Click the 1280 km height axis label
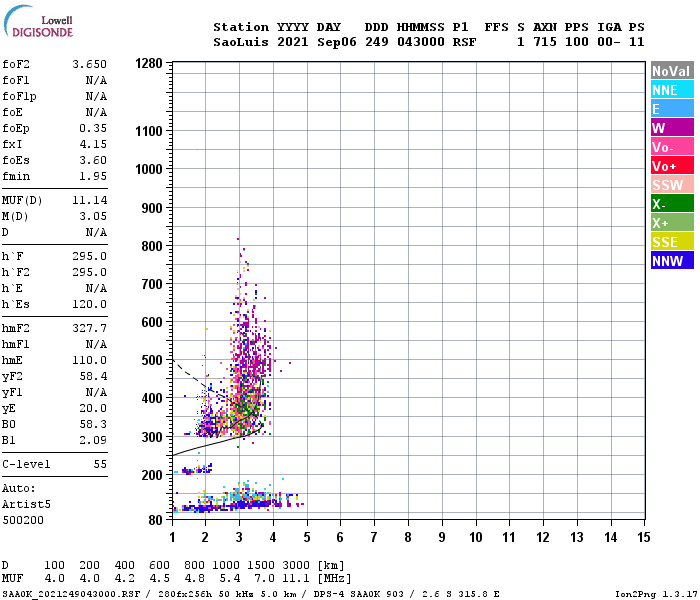 (149, 63)
